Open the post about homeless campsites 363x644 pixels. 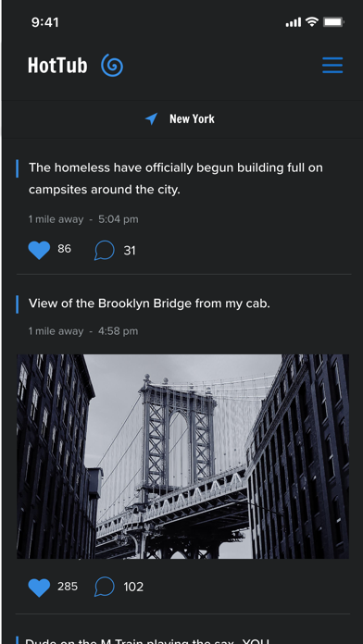click(x=176, y=179)
